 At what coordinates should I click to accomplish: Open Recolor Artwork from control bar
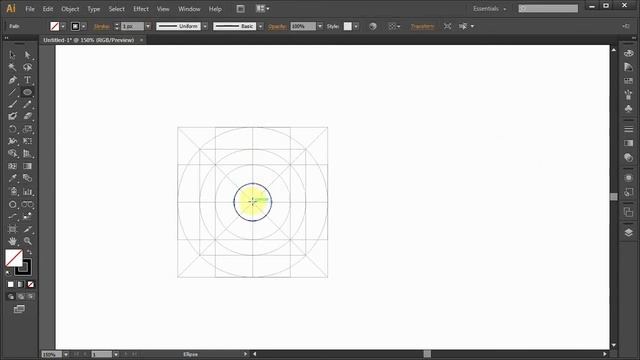(x=373, y=26)
